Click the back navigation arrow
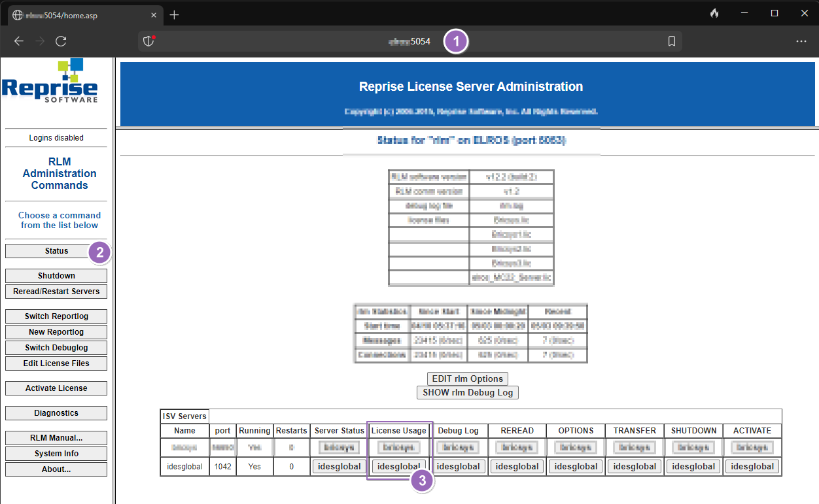This screenshot has height=504, width=819. (19, 41)
